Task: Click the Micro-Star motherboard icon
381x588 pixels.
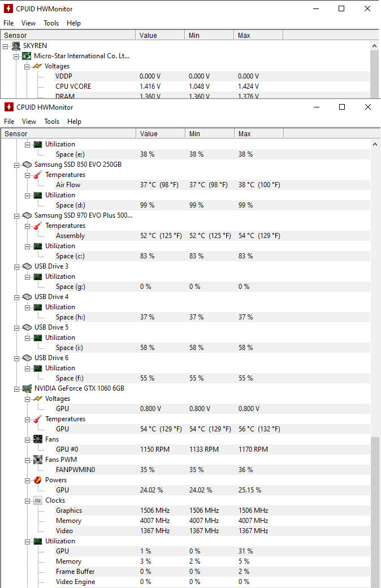Action: 27,56
